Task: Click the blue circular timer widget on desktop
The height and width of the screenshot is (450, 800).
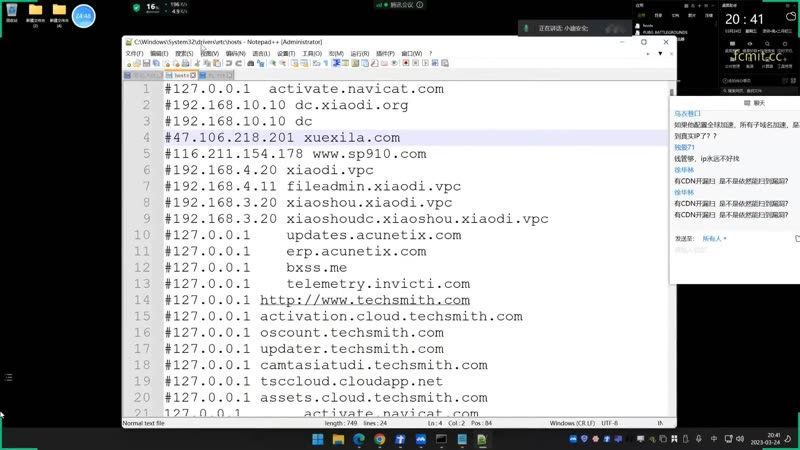Action: coord(83,16)
